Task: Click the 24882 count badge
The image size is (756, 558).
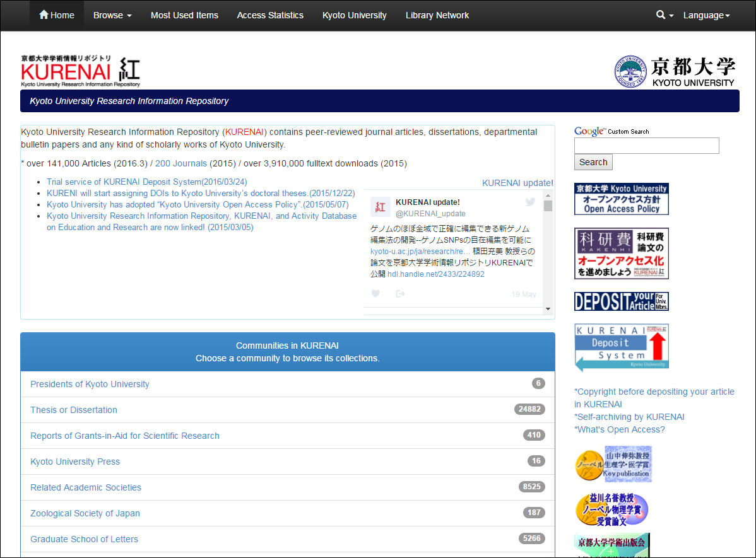Action: point(529,409)
